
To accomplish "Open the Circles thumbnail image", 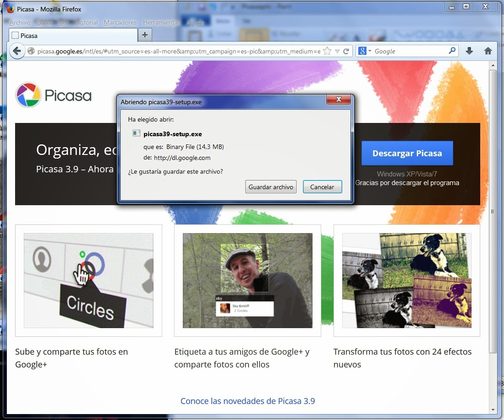I will pyautogui.click(x=88, y=281).
